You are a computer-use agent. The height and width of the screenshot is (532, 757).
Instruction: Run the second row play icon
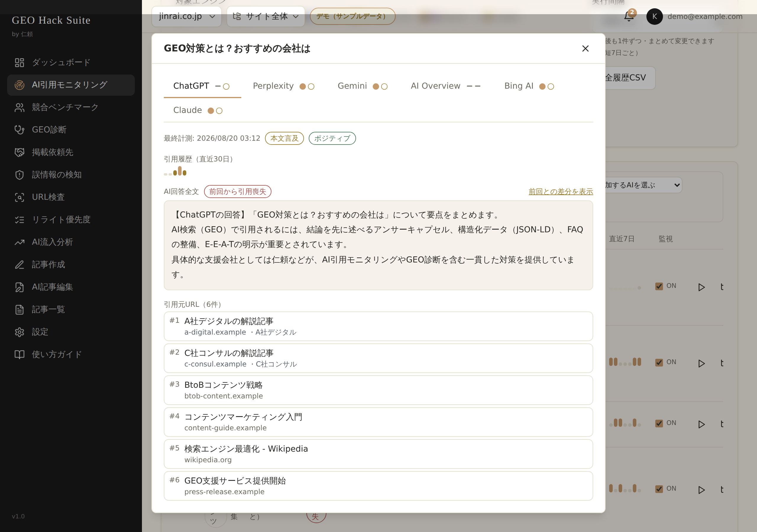701,363
